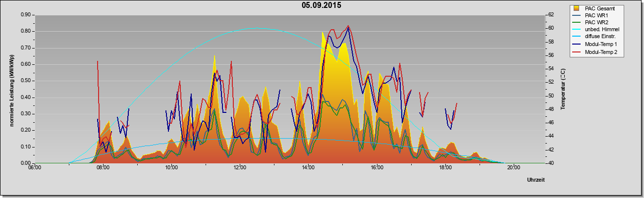The height and width of the screenshot is (198, 644).
Task: Click the 0.90 power axis label
Action: [26, 15]
